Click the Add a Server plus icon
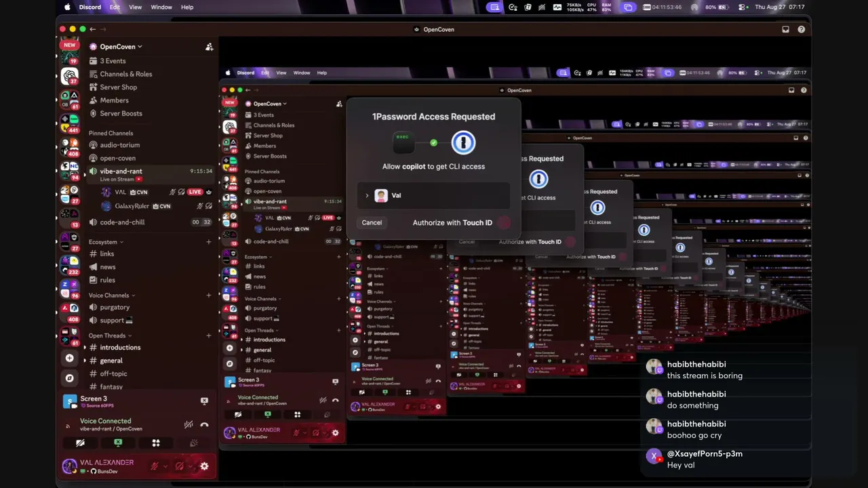 (69, 358)
